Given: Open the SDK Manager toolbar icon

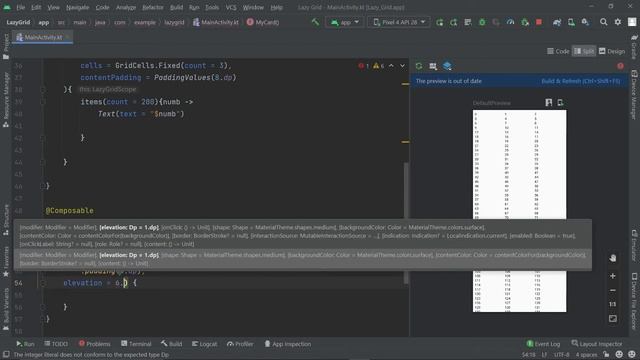Looking at the screenshot, I should click(585, 22).
